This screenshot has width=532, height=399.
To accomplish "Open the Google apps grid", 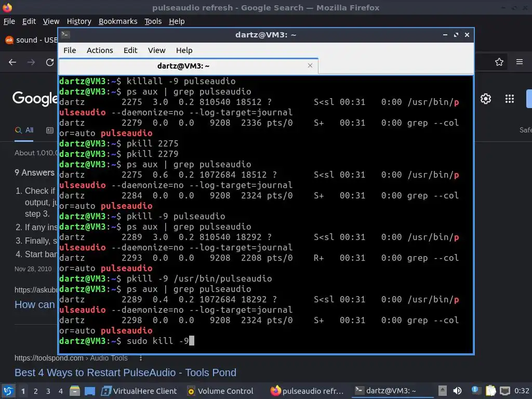I will [x=510, y=99].
